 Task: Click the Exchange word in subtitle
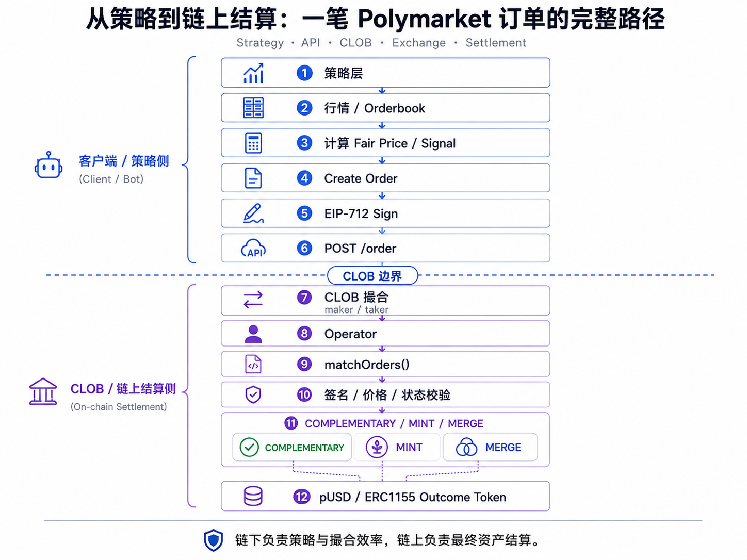pyautogui.click(x=419, y=43)
